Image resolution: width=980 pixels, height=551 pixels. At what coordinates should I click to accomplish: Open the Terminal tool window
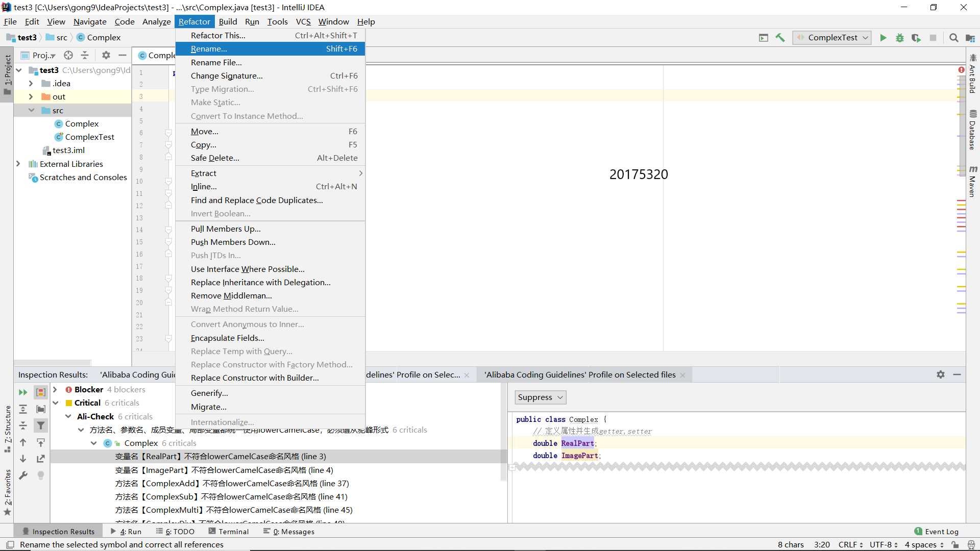[229, 532]
